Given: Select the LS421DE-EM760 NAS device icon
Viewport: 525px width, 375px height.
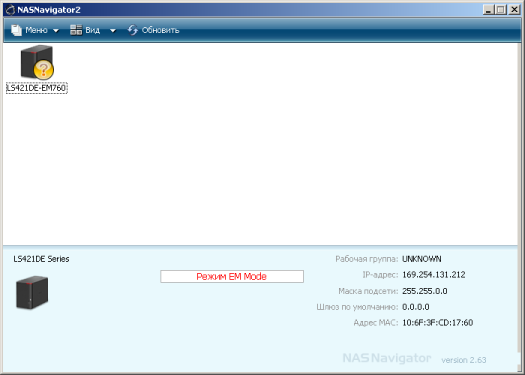Looking at the screenshot, I should [x=36, y=62].
